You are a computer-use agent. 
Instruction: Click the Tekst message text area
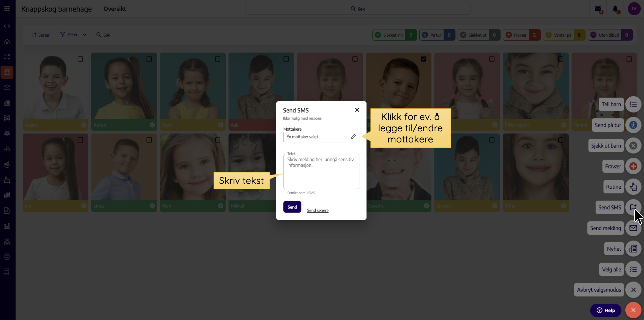(x=321, y=171)
